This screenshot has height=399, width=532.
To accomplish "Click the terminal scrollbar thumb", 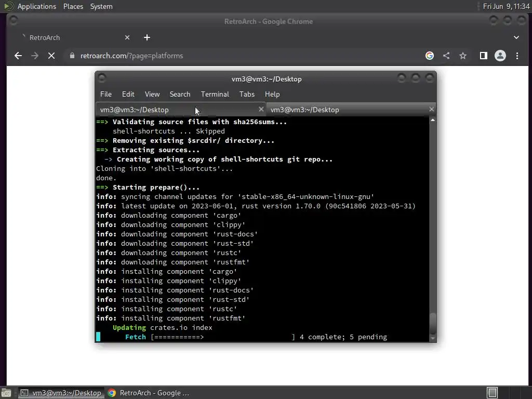I will [433, 324].
